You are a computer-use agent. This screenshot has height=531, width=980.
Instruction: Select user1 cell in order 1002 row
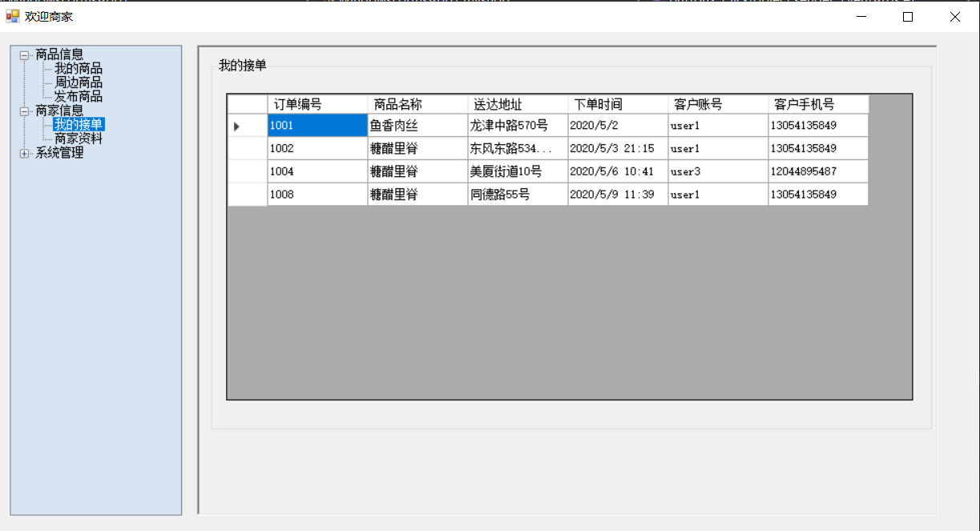[718, 149]
